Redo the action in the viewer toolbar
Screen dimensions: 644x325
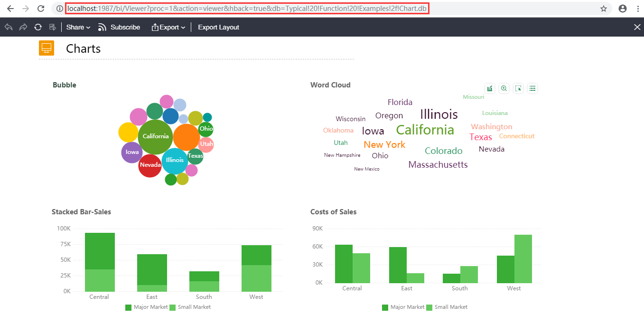tap(23, 27)
